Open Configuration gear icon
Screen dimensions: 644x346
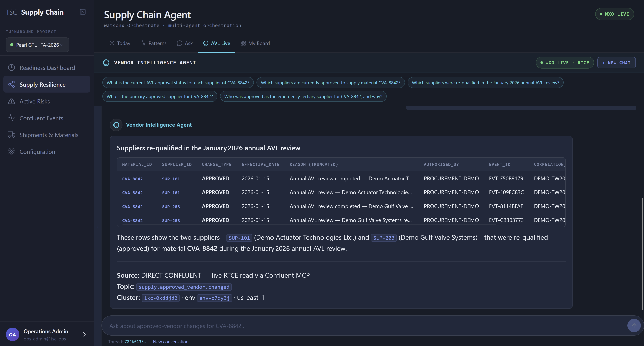pyautogui.click(x=12, y=152)
